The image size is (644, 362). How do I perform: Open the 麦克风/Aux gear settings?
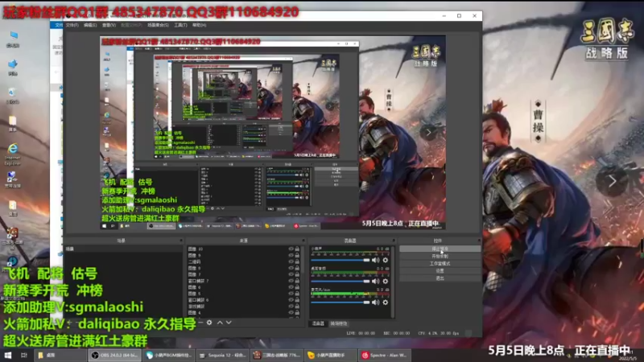(386, 302)
